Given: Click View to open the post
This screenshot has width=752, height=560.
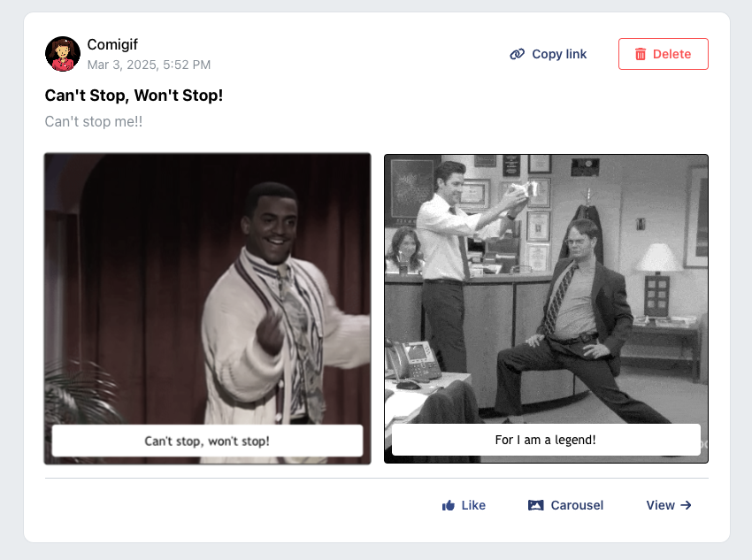Looking at the screenshot, I should [x=669, y=505].
